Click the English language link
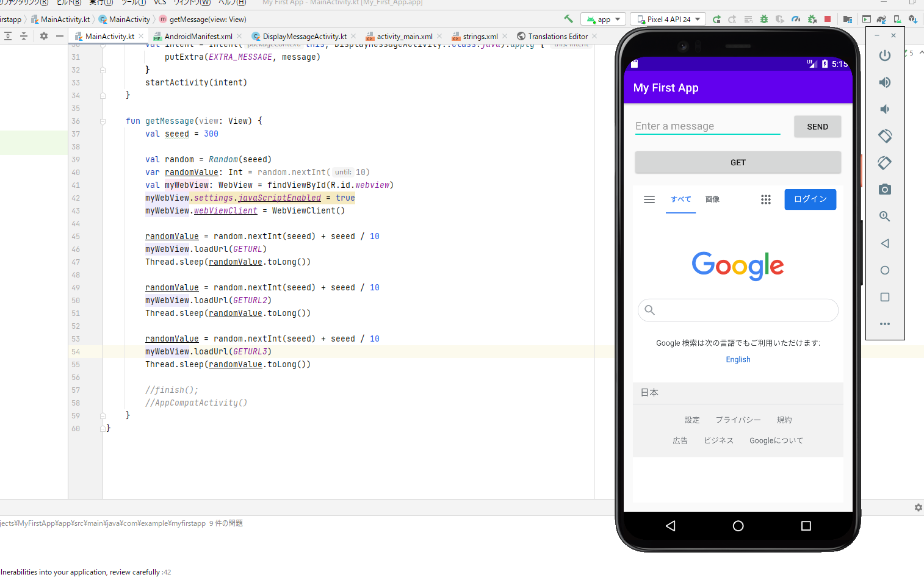This screenshot has width=924, height=577. tap(738, 359)
